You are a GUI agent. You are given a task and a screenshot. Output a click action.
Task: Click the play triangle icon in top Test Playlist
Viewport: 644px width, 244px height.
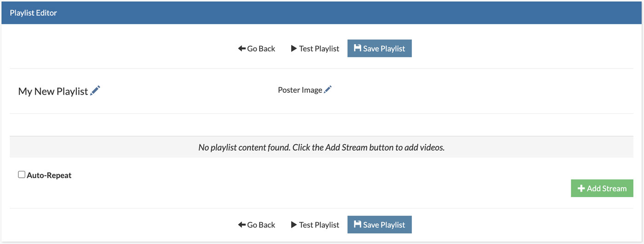click(294, 48)
